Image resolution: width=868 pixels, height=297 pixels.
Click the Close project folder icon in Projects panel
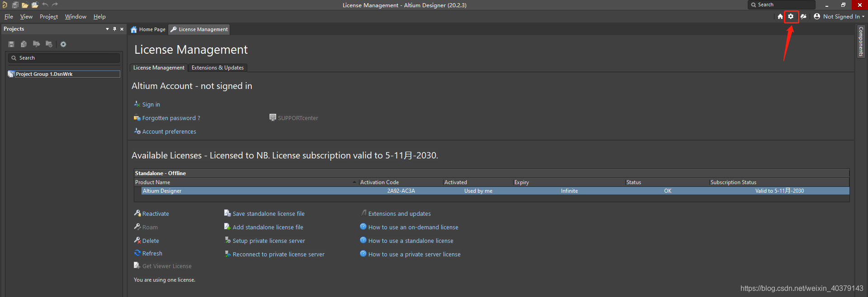click(x=49, y=44)
